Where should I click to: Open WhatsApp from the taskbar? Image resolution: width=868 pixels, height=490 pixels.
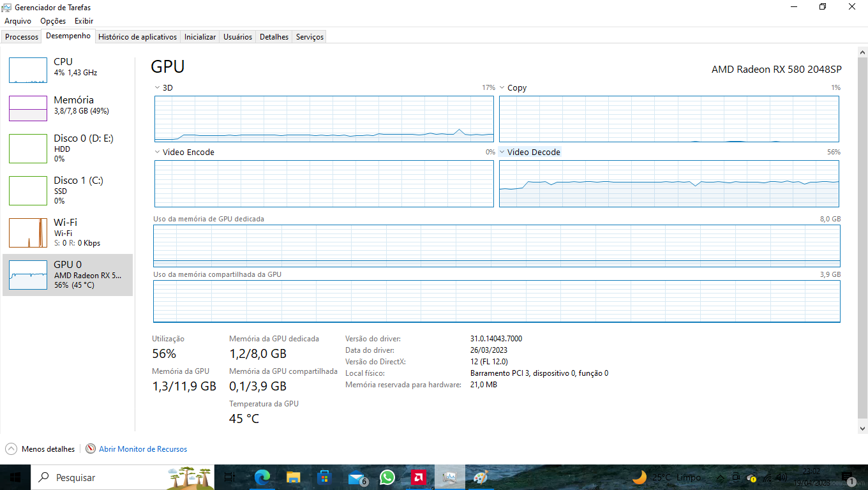pyautogui.click(x=387, y=477)
